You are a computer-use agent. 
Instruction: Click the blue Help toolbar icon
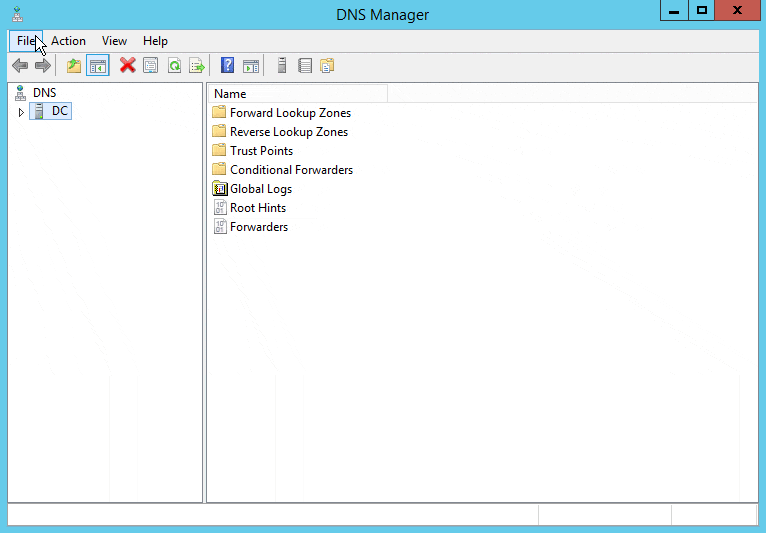(227, 66)
